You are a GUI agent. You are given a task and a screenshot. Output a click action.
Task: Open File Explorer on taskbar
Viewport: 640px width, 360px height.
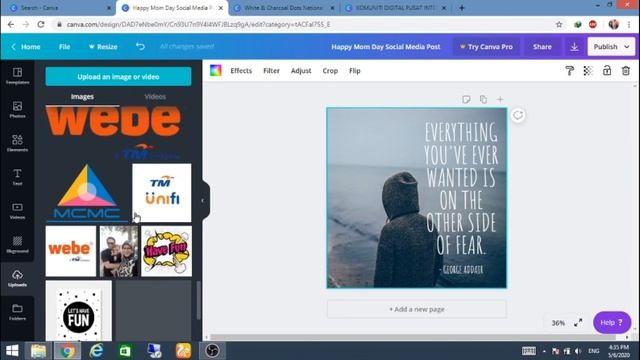click(x=38, y=351)
